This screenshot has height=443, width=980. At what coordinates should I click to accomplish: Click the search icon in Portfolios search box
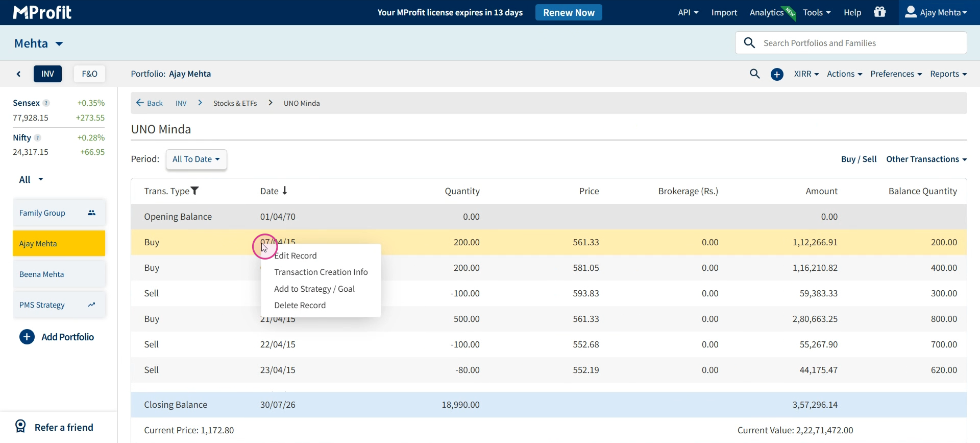click(749, 43)
